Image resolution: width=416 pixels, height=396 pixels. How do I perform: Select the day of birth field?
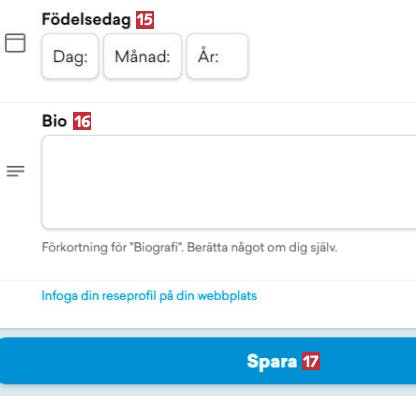pyautogui.click(x=70, y=56)
